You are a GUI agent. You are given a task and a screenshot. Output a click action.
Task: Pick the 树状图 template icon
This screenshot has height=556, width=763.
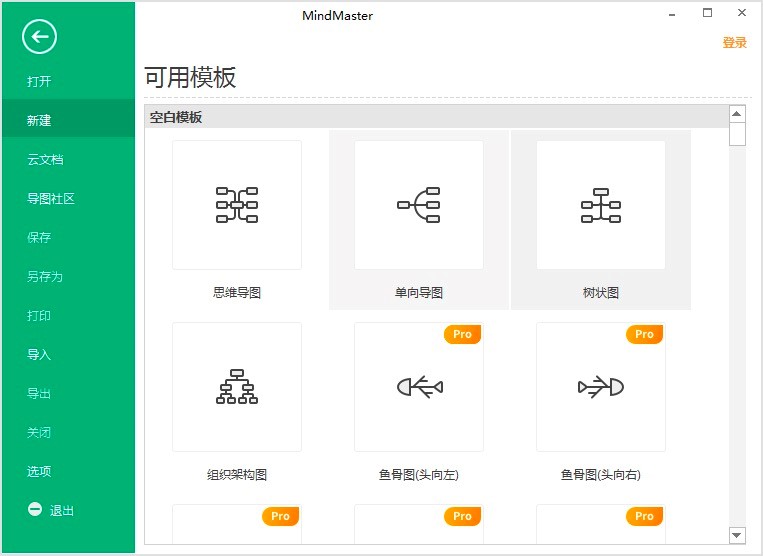tap(600, 205)
